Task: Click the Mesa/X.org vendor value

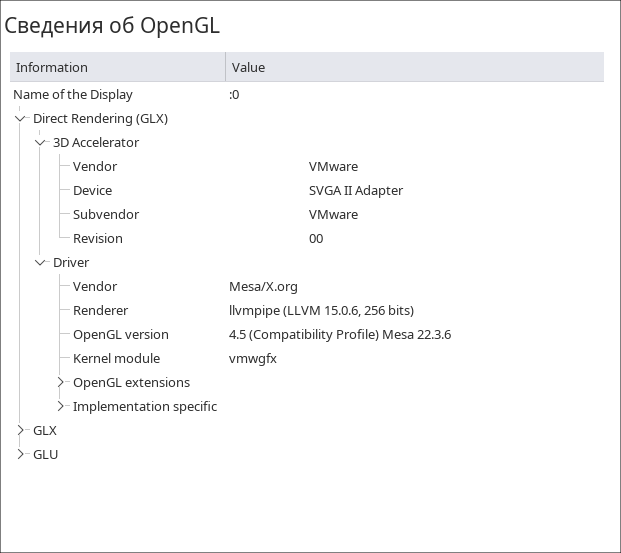Action: pos(263,287)
